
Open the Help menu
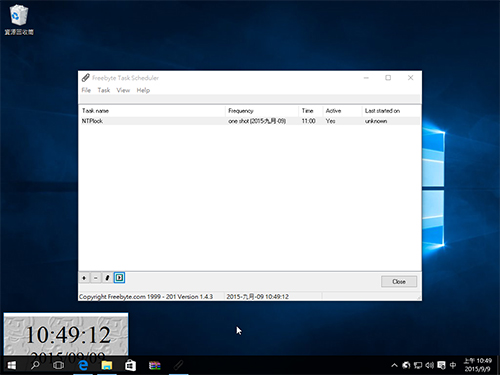click(143, 90)
